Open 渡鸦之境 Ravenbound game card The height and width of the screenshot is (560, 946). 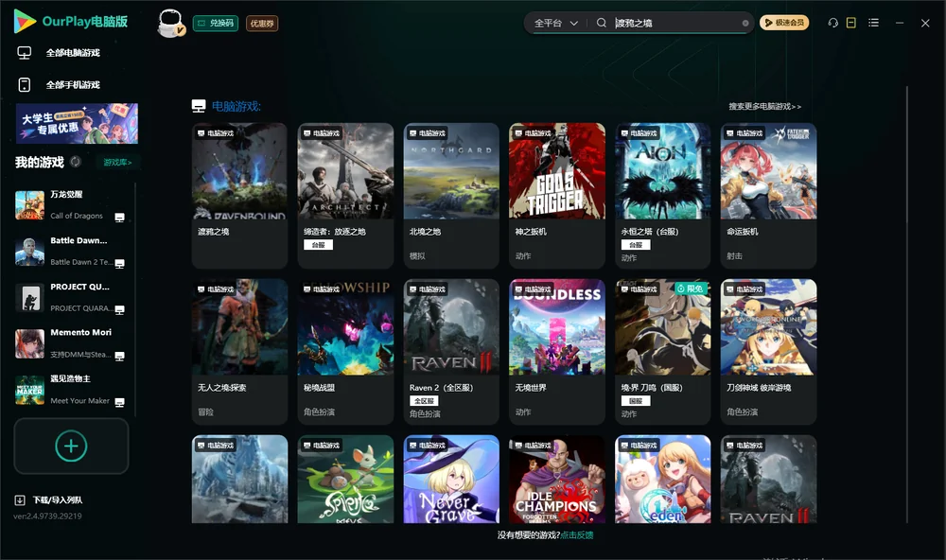coord(239,196)
